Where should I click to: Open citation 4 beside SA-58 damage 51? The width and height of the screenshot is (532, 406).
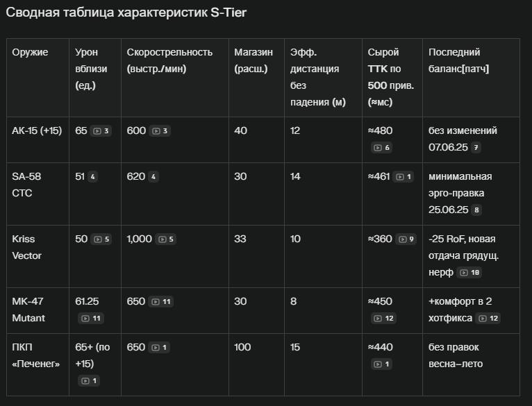click(x=92, y=177)
